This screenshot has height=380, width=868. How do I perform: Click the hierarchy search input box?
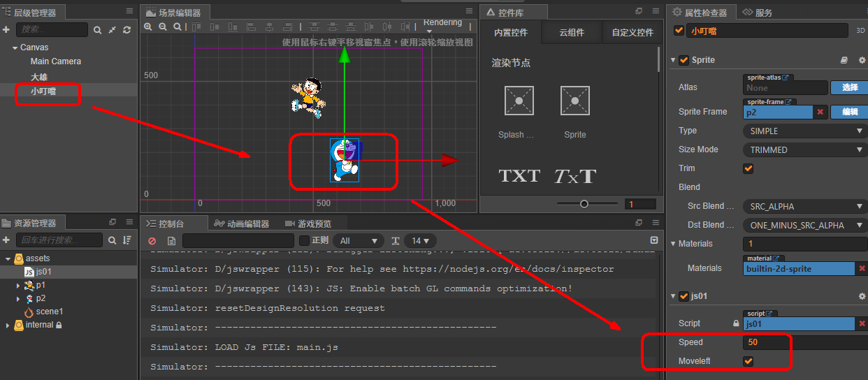pyautogui.click(x=52, y=30)
